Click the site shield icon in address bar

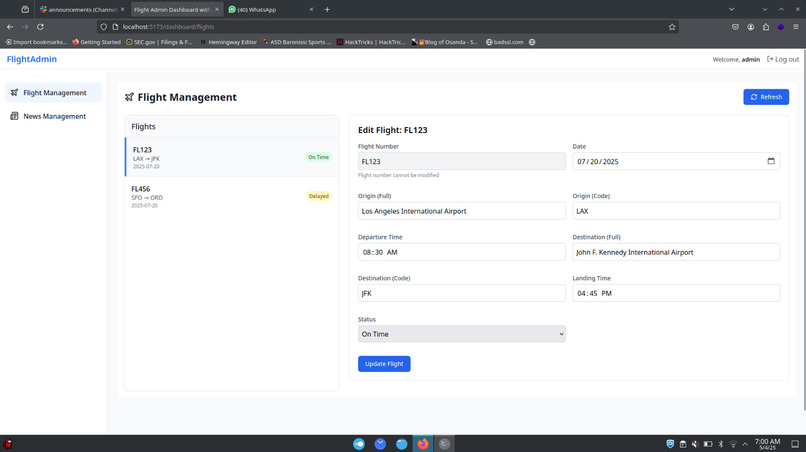(103, 27)
